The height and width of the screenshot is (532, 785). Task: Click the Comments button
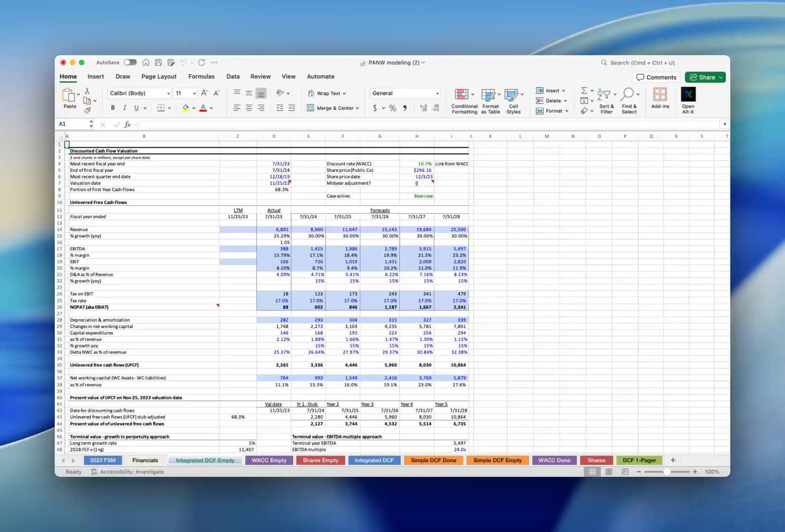656,77
